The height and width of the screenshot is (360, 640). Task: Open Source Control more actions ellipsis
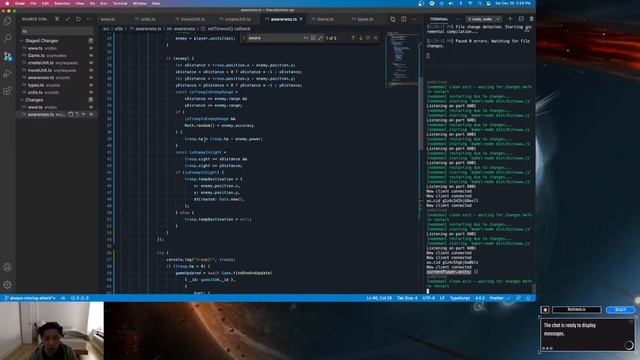tap(89, 19)
